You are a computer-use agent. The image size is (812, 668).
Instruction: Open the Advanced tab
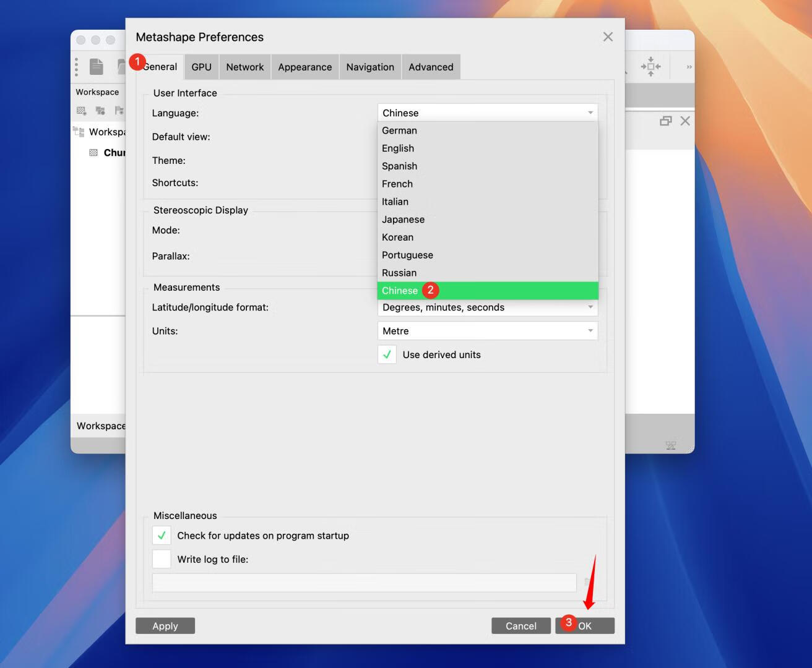pyautogui.click(x=431, y=67)
